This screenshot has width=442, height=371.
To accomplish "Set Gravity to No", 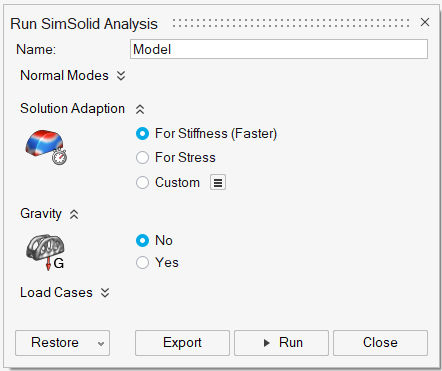I will [142, 240].
